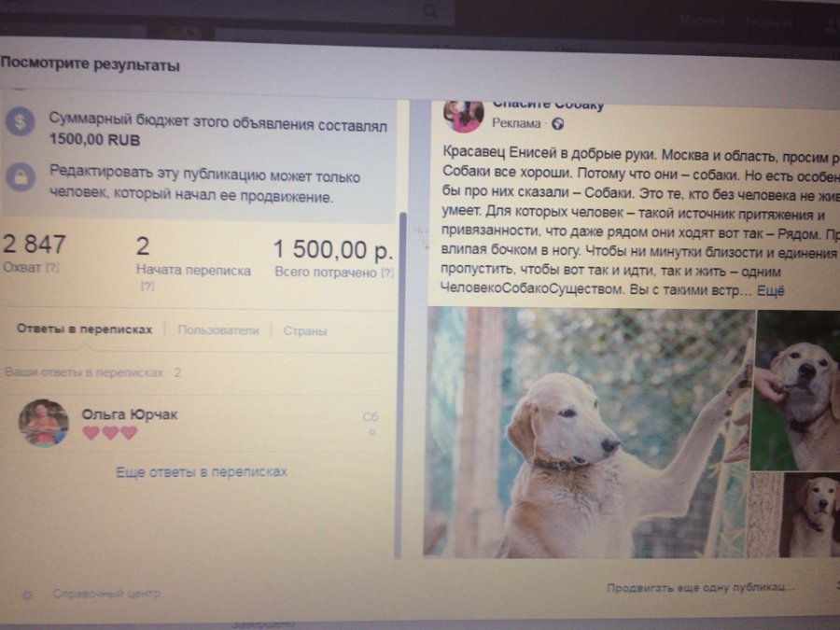Expand post text with the Ещё link
840x630 pixels.
click(x=770, y=291)
